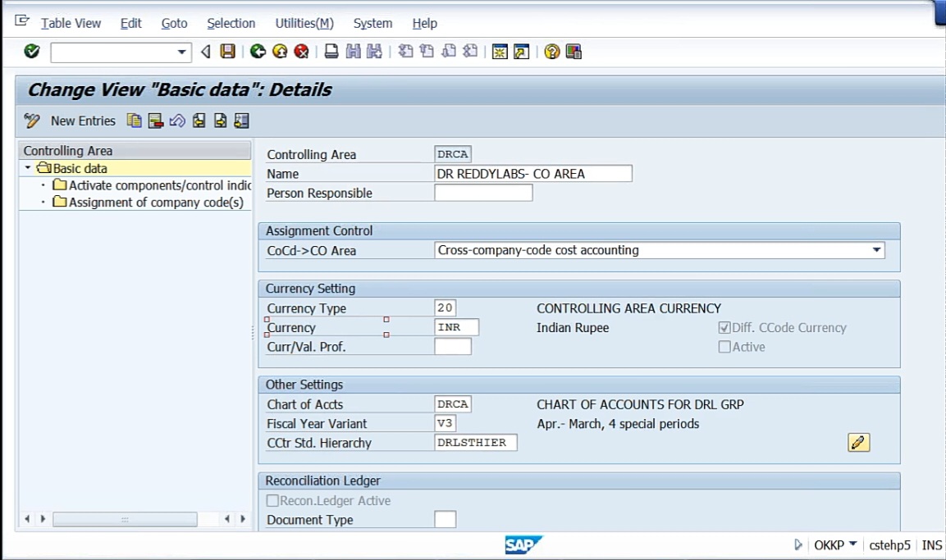Click the yellow Exit icon
The height and width of the screenshot is (560, 946).
click(x=279, y=52)
